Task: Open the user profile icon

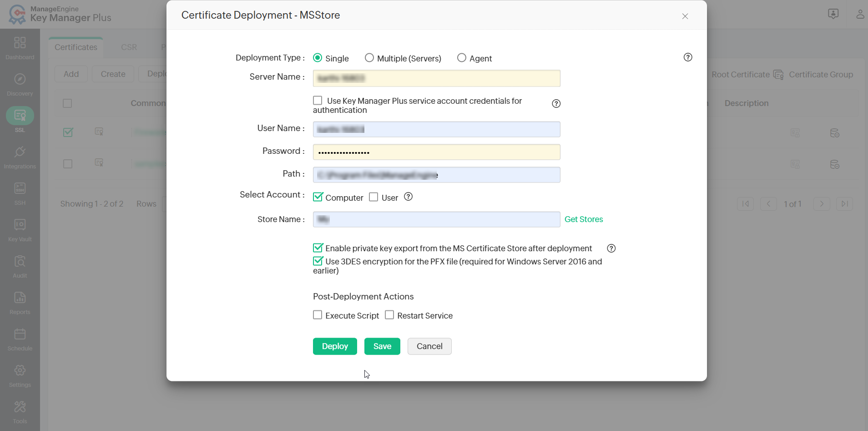Action: [860, 14]
